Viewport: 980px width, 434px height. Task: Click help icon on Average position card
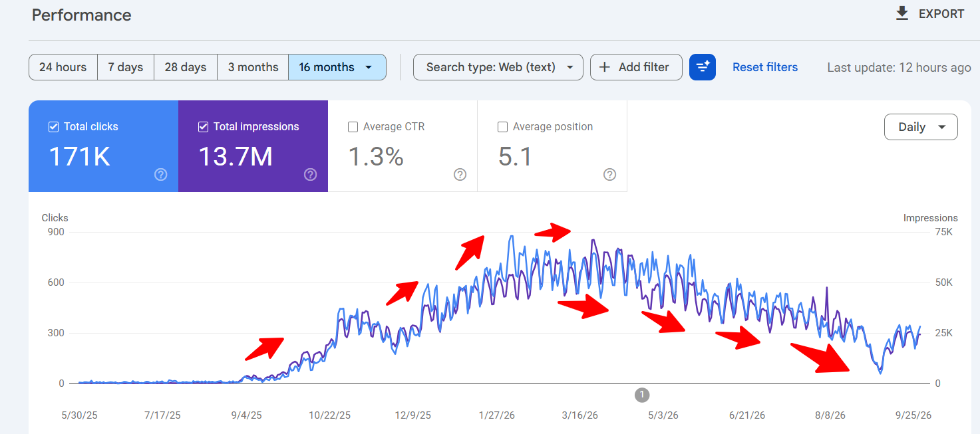coord(610,175)
